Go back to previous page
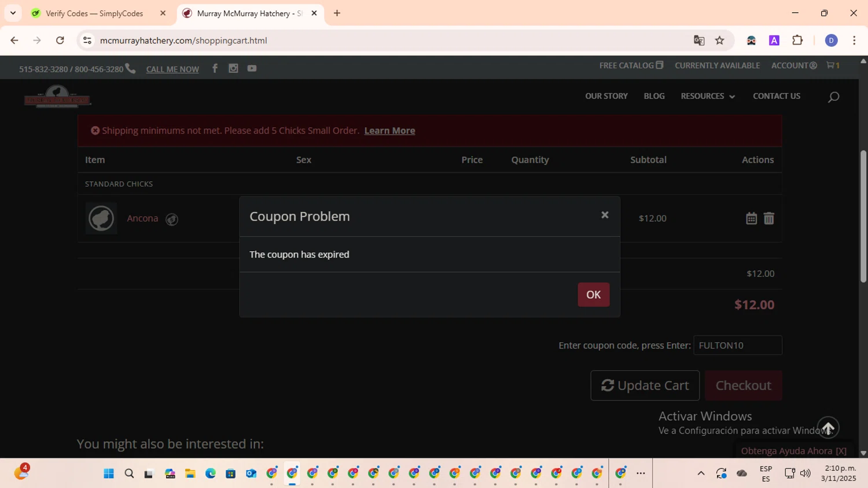 point(14,41)
